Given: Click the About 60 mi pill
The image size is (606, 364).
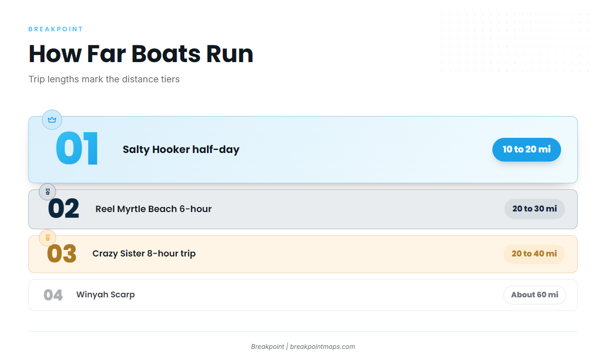Looking at the screenshot, I should 535,295.
